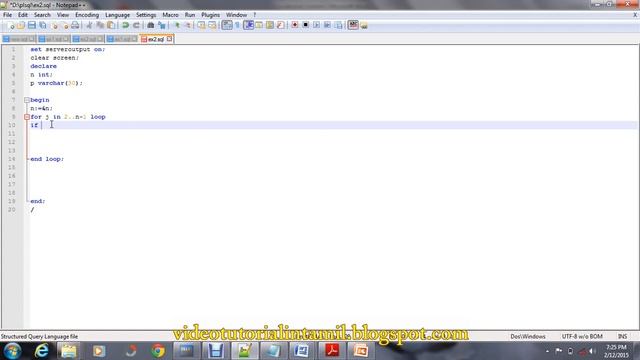
Task: Toggle the Function List icon
Action: (280, 25)
